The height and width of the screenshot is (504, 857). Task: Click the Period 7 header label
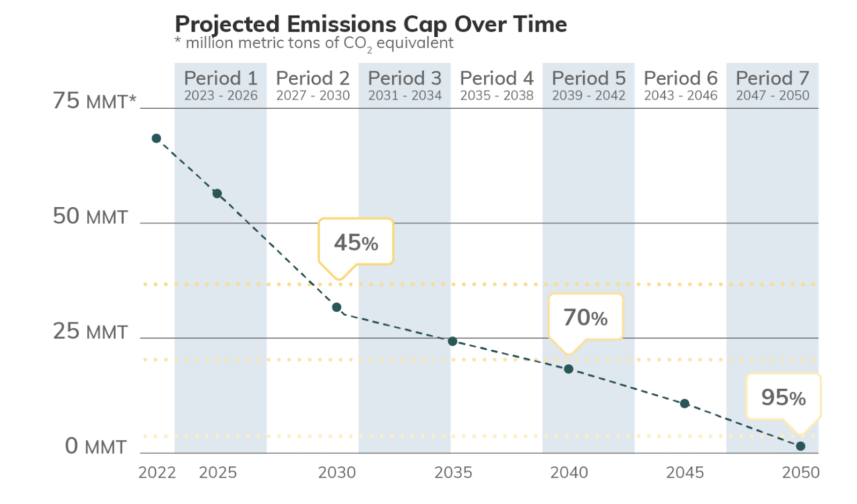[772, 86]
